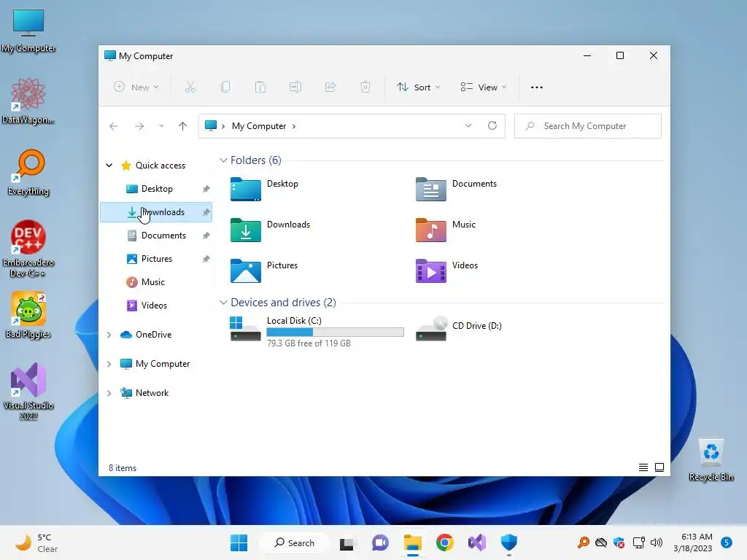Unpin Desktop using its pin icon
The image size is (747, 560).
206,189
